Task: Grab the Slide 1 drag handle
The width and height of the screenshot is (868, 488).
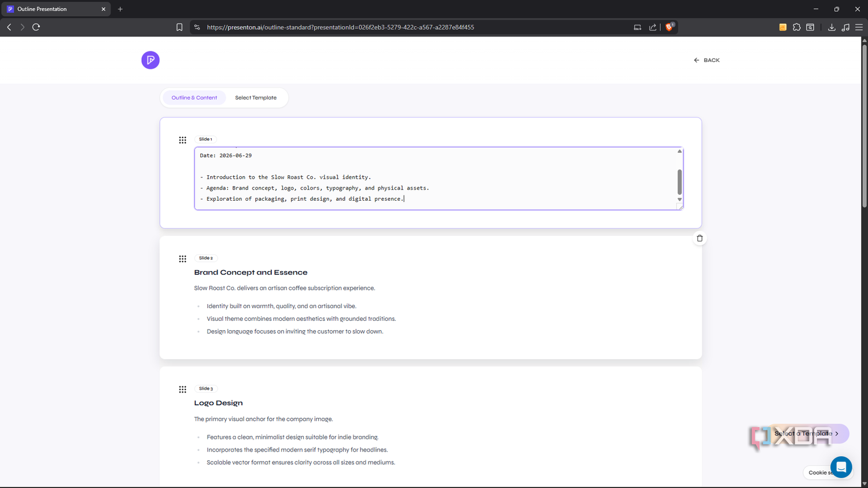Action: point(182,140)
